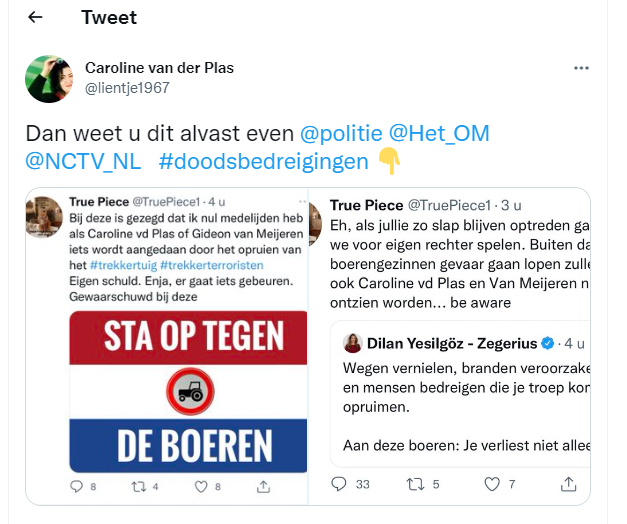The image size is (627, 524).
Task: Click the reply icon with 33 replies
Action: click(339, 484)
